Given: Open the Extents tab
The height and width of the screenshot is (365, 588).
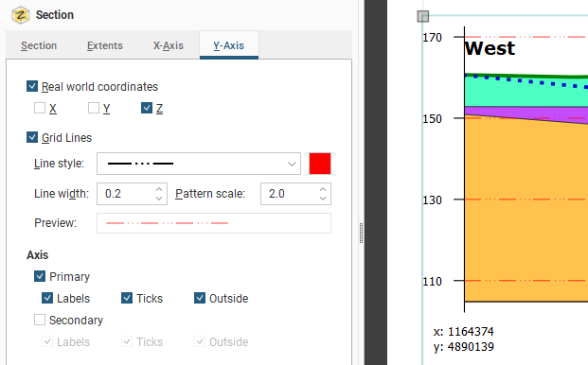Looking at the screenshot, I should click(x=105, y=45).
